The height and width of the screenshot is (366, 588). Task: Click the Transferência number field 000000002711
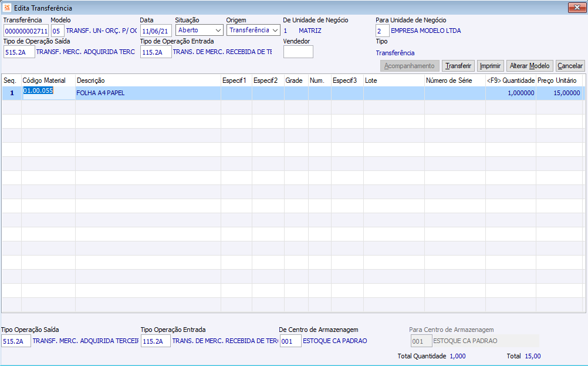[26, 31]
